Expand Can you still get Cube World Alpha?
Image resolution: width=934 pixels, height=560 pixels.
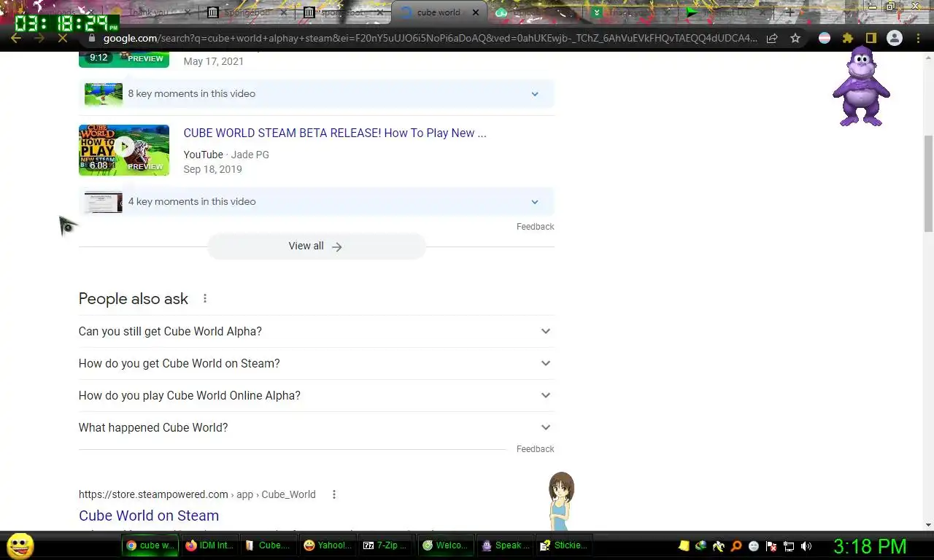tap(317, 331)
